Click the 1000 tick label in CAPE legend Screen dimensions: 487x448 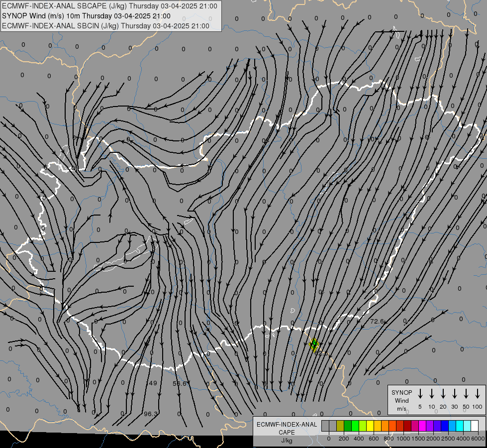[x=403, y=439]
